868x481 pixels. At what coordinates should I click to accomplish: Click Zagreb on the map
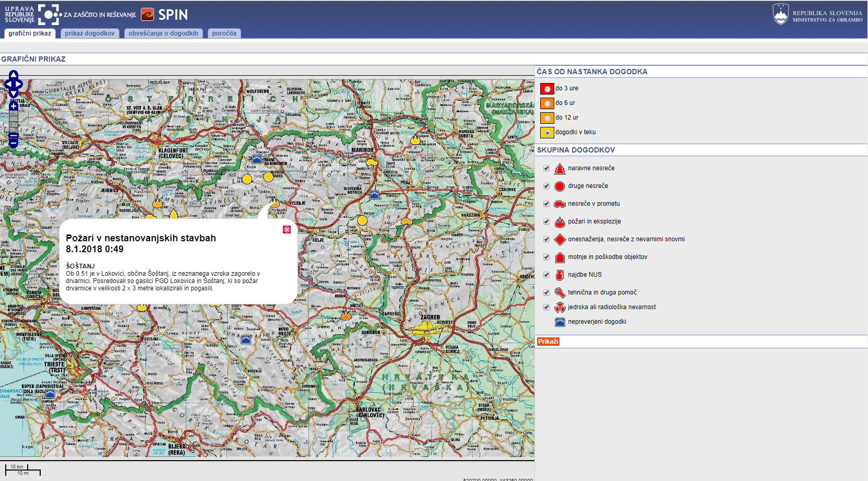430,318
